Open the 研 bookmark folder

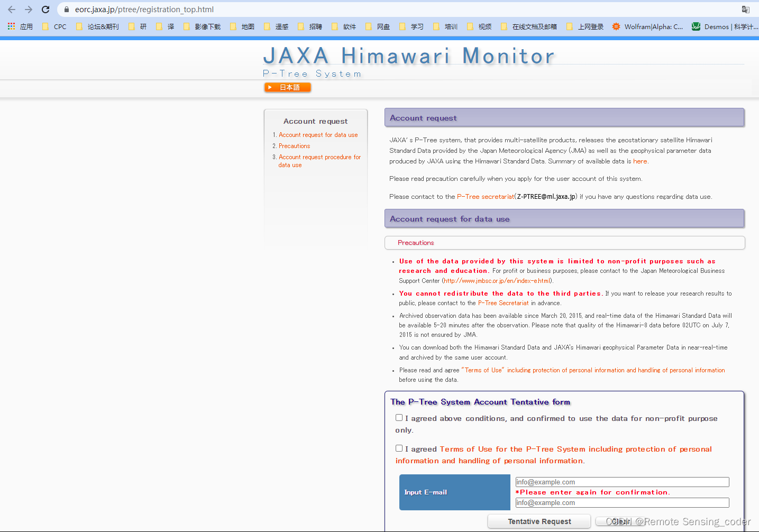(138, 26)
